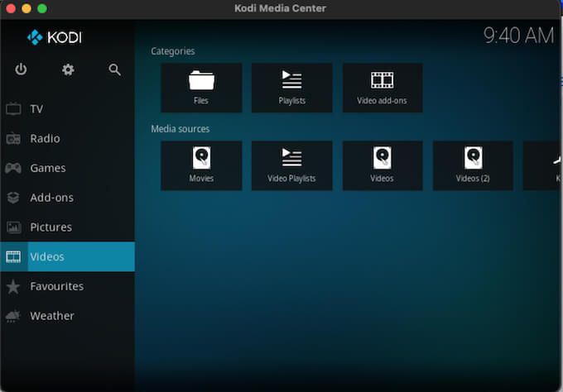
Task: Select the Games menu item
Action: tap(68, 168)
